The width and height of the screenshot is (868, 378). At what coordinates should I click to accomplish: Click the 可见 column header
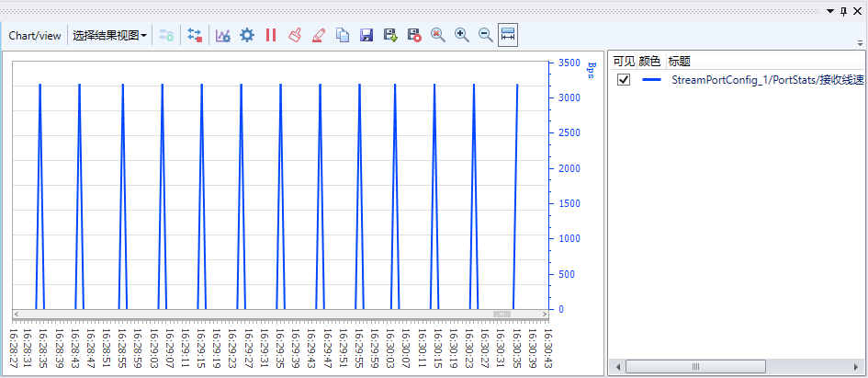point(623,61)
